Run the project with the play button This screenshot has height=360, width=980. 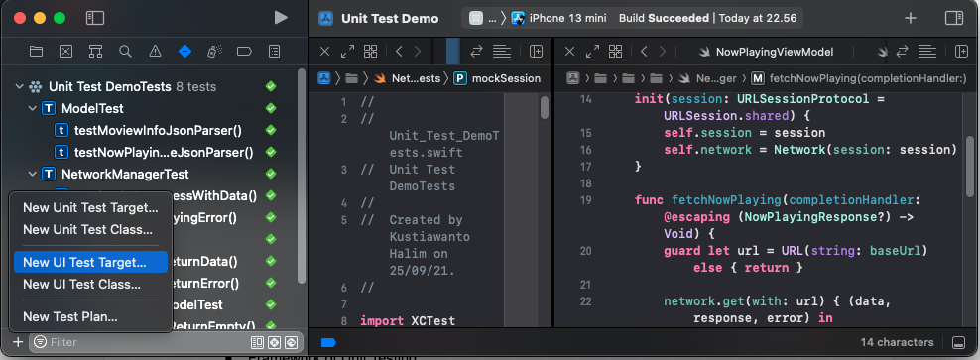(281, 18)
